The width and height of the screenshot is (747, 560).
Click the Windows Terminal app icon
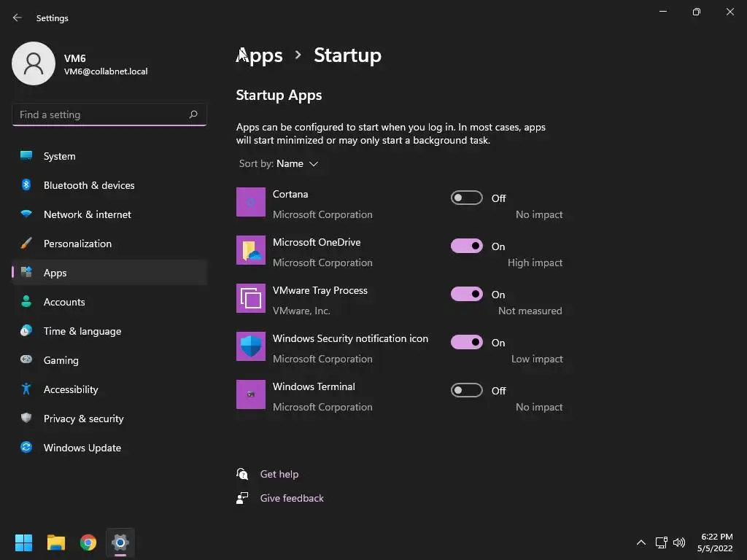pos(251,394)
